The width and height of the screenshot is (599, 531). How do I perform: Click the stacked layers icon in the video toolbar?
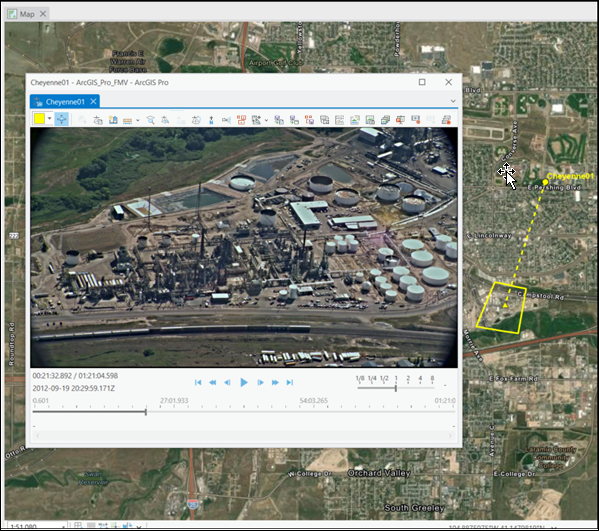385,120
